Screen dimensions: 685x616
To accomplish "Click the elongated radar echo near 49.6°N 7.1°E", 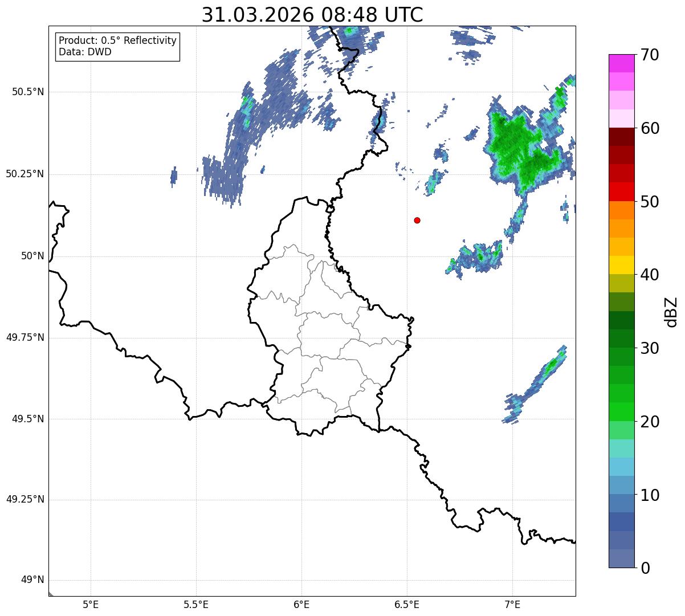I will tap(536, 385).
